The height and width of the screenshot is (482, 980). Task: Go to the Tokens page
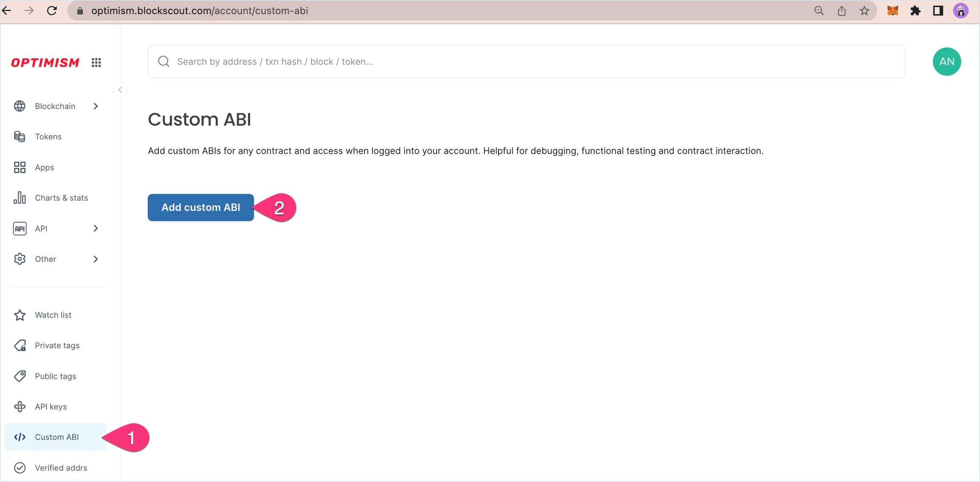click(x=48, y=137)
